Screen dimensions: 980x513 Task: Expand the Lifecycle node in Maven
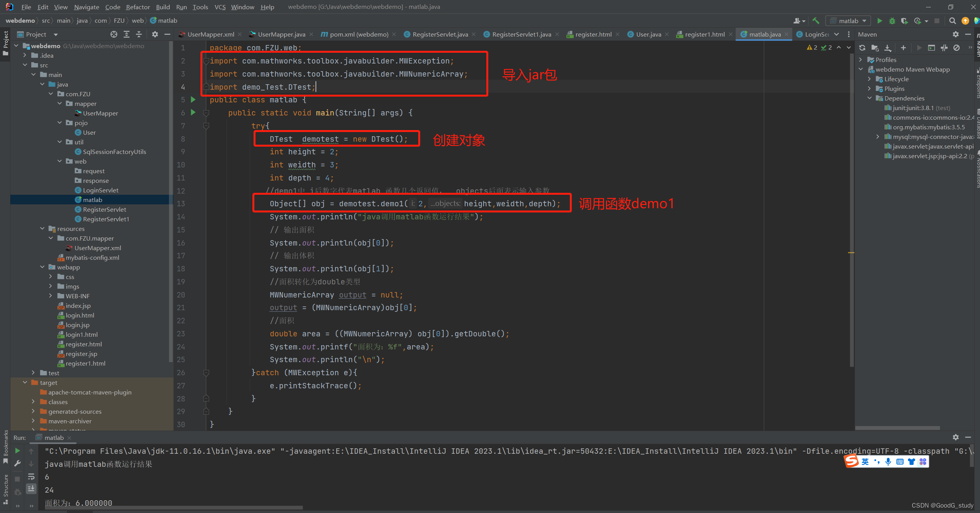(x=869, y=79)
